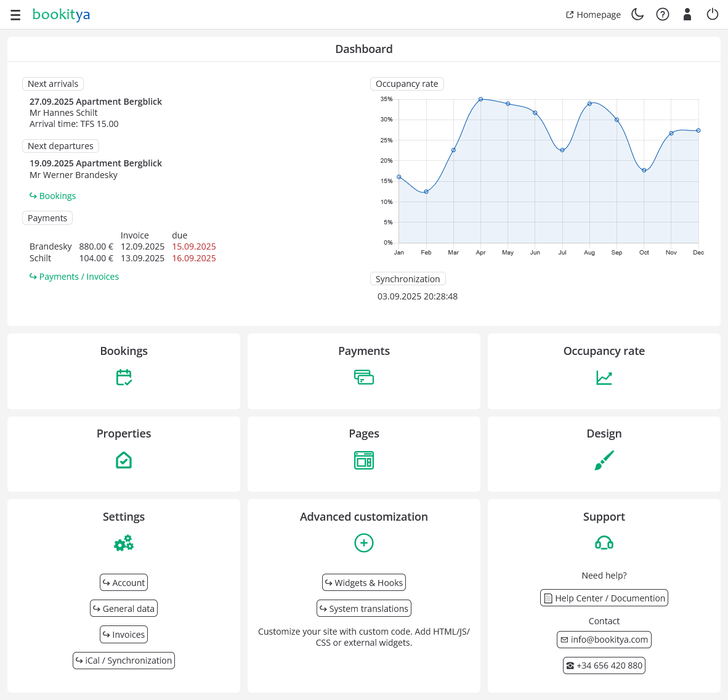The image size is (728, 700).
Task: Open the Pages layout icon
Action: 364,460
